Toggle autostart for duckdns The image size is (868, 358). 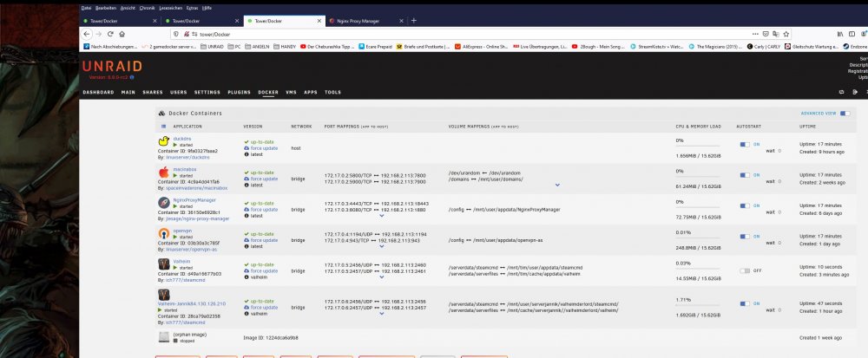coord(745,144)
